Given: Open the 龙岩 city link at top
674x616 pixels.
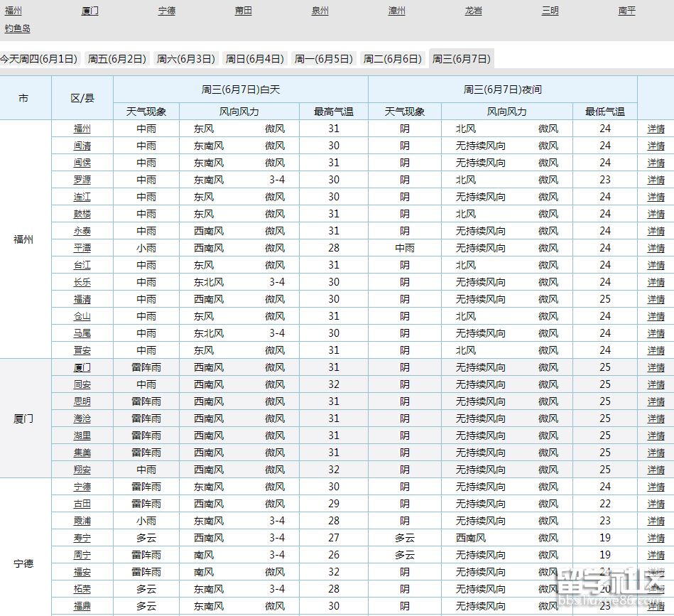Looking at the screenshot, I should click(x=473, y=10).
